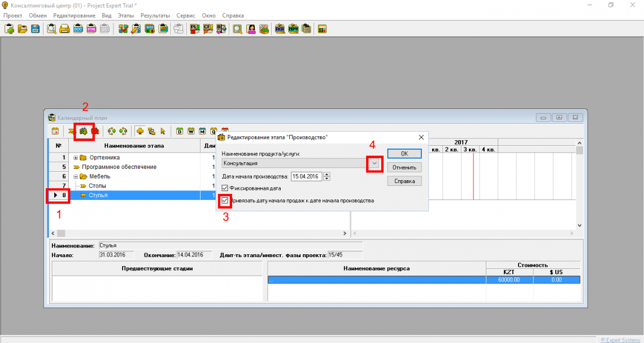The image size is (644, 343).
Task: Click the Отменить button
Action: coord(404,167)
